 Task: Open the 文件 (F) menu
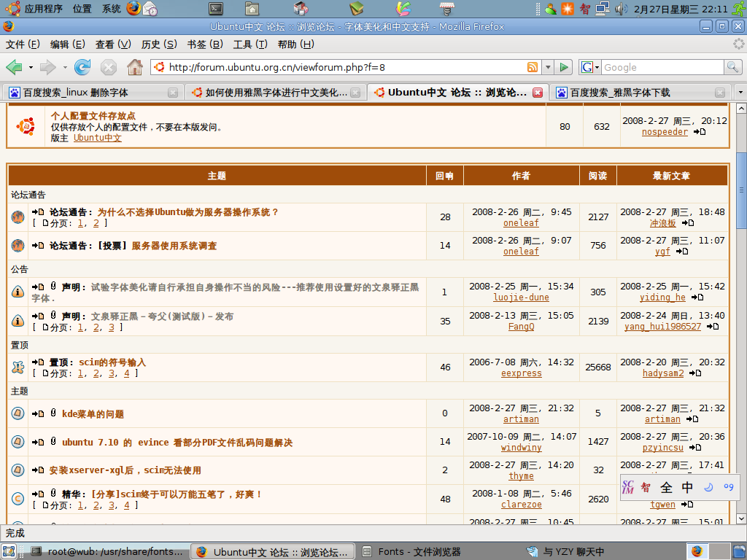pyautogui.click(x=23, y=44)
